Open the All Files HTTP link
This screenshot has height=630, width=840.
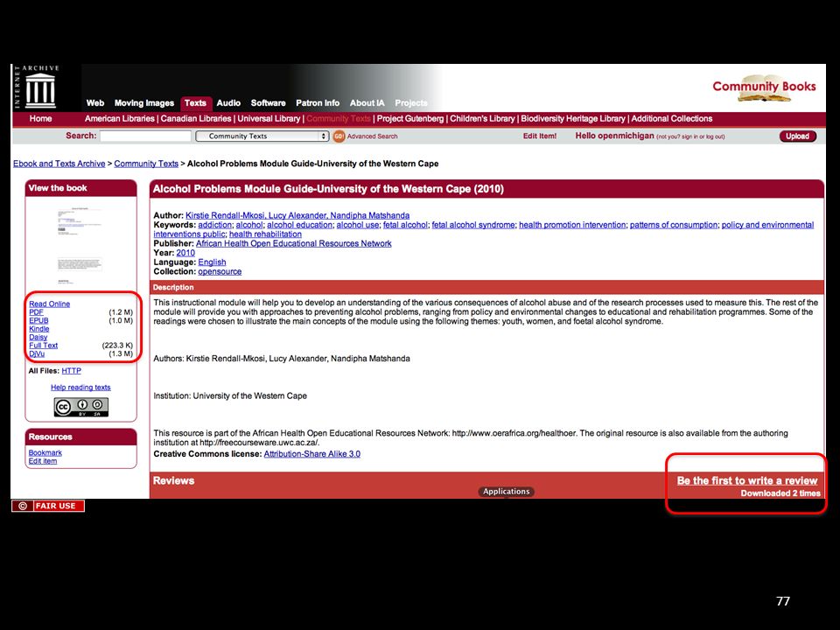(x=71, y=371)
